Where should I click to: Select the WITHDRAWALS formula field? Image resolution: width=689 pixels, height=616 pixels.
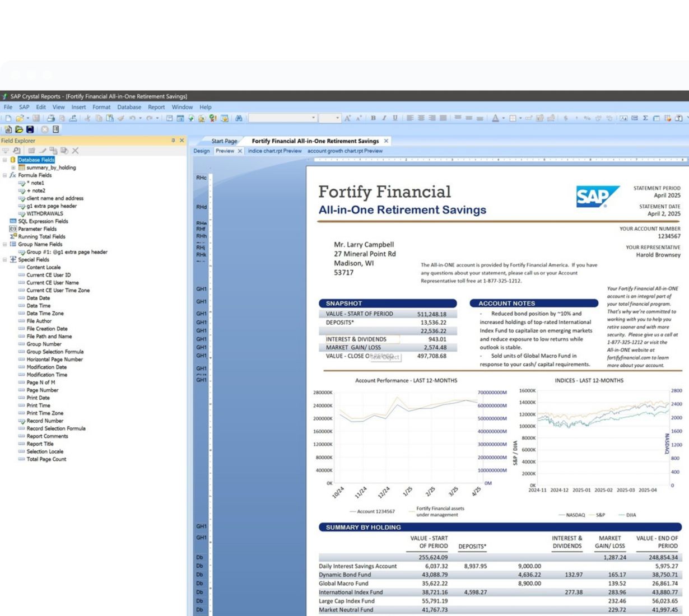pyautogui.click(x=45, y=213)
